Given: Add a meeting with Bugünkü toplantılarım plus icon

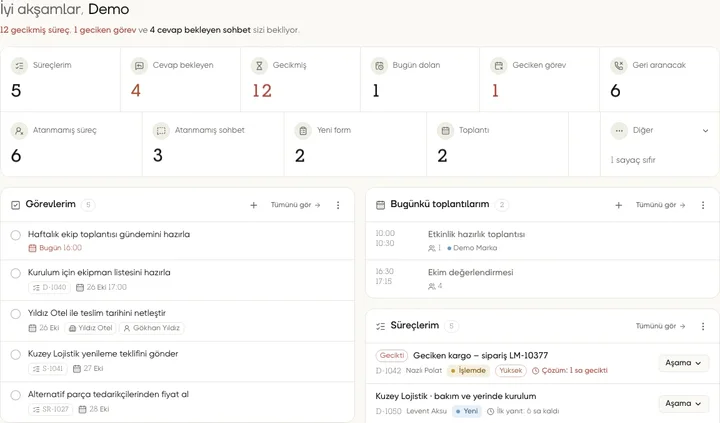Looking at the screenshot, I should pyautogui.click(x=619, y=205).
